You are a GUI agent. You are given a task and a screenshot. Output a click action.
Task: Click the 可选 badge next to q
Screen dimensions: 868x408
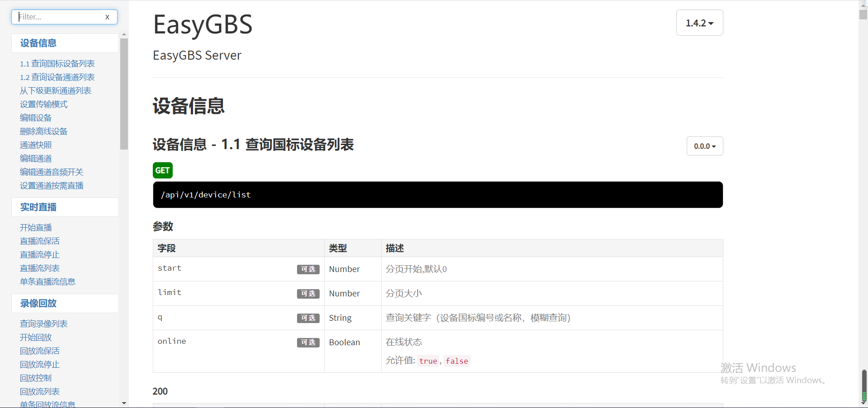tap(308, 318)
